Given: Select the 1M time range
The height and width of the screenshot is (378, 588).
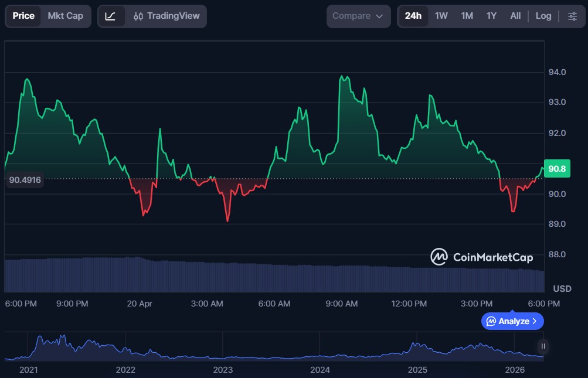Looking at the screenshot, I should [467, 16].
